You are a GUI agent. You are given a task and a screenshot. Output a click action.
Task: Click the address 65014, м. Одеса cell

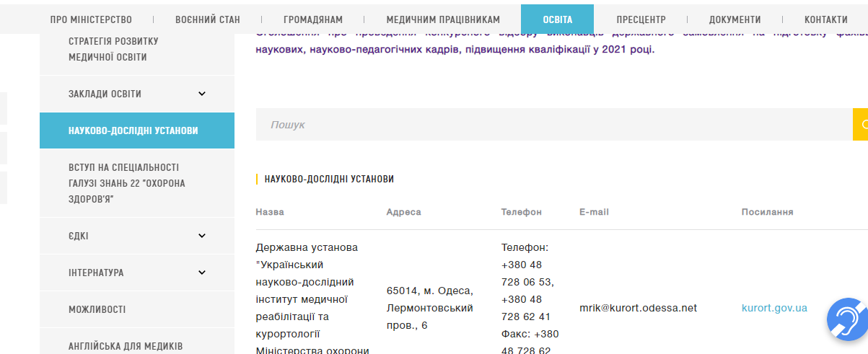click(x=430, y=308)
